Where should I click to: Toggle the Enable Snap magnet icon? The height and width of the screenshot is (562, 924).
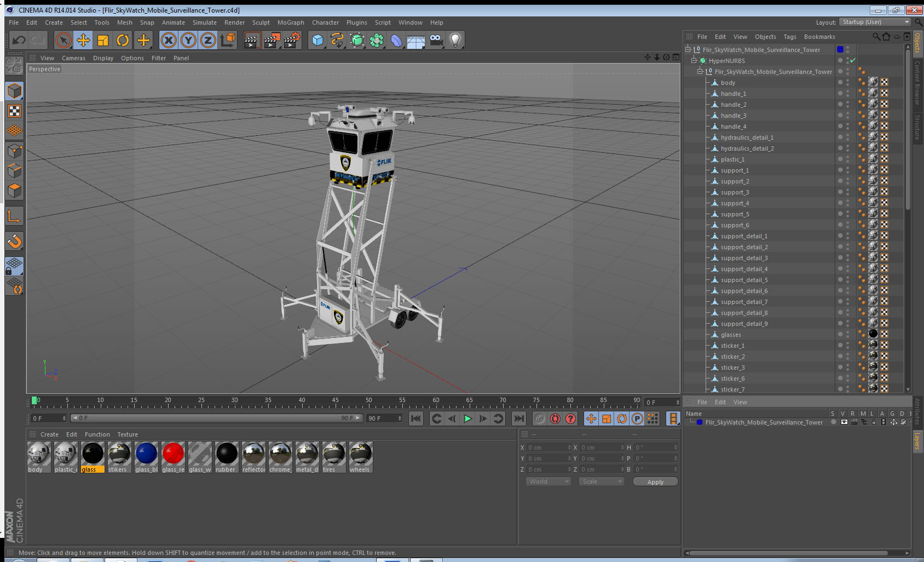pyautogui.click(x=14, y=241)
